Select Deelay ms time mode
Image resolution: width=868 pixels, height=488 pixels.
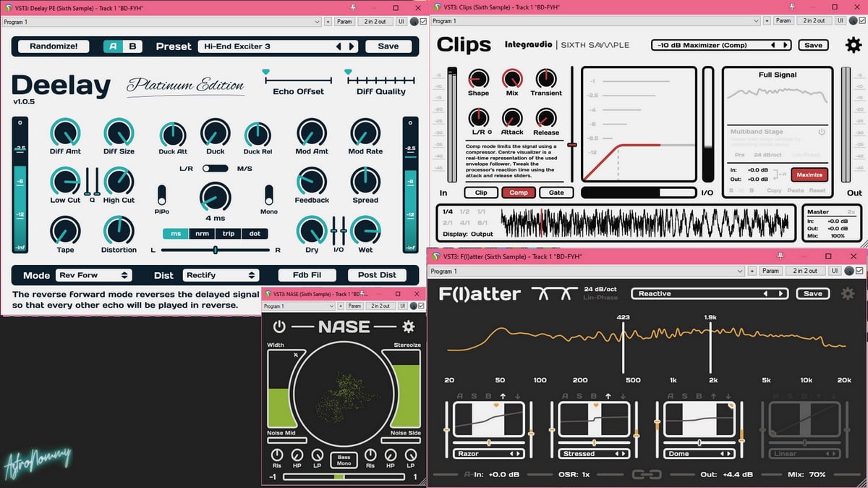point(176,234)
